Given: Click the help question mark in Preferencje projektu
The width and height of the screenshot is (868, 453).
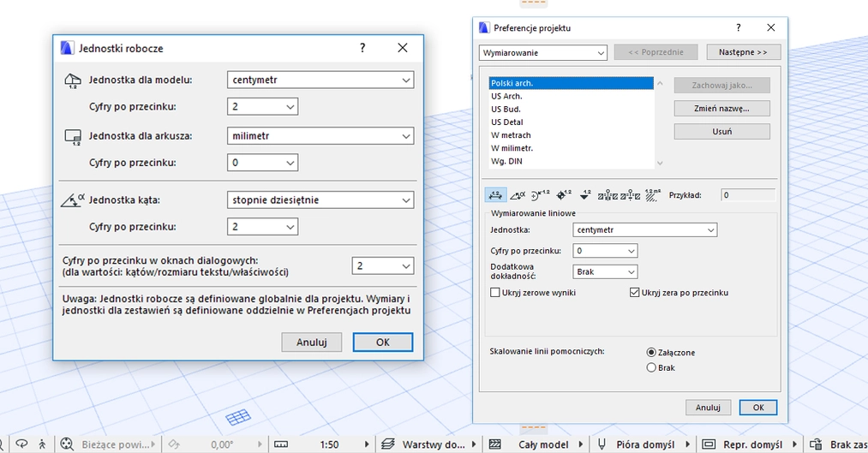Looking at the screenshot, I should 738,27.
